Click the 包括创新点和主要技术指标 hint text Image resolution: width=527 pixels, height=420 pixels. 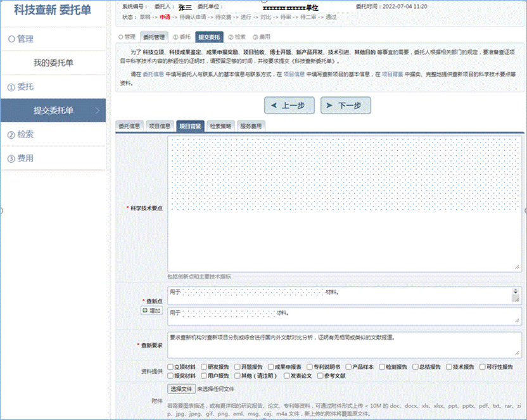pos(200,277)
